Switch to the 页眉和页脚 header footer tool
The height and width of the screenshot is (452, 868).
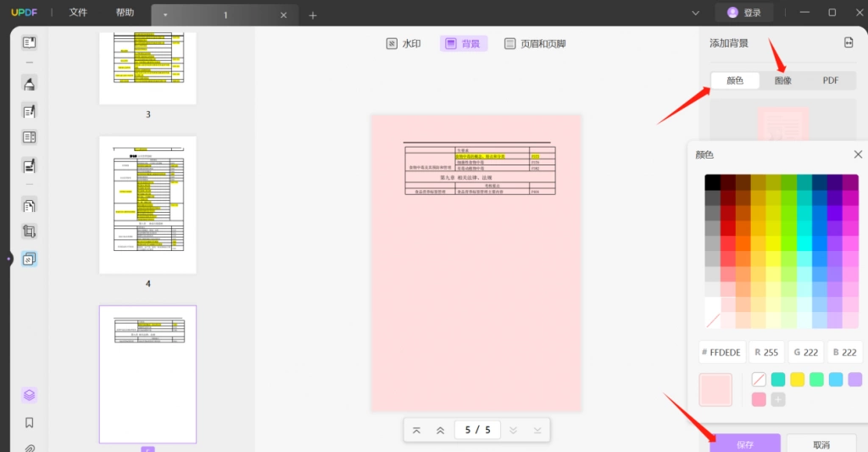click(535, 44)
